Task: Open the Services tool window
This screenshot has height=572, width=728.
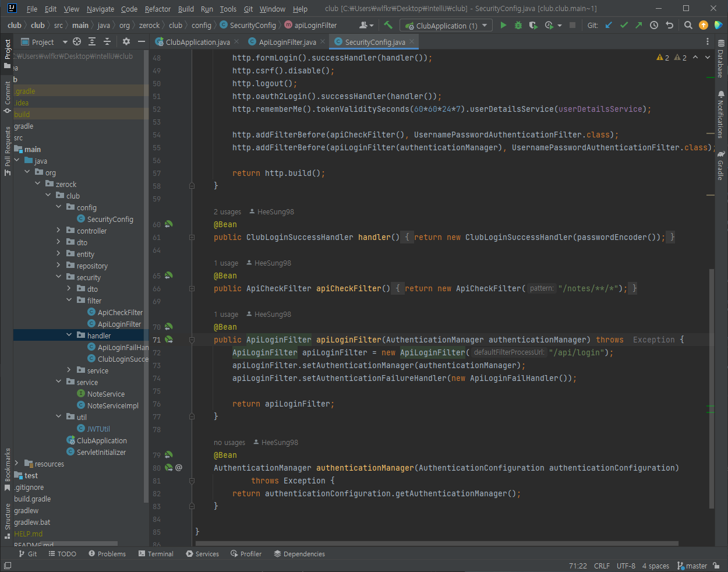Action: click(203, 554)
